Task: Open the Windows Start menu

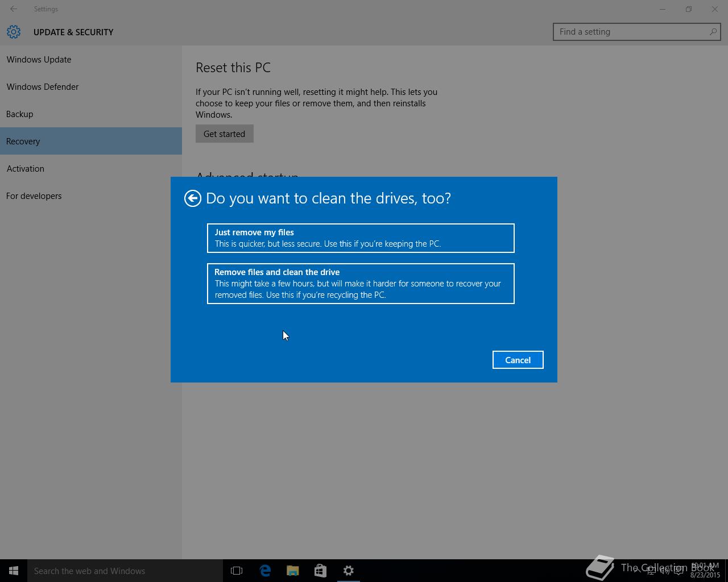Action: 14,571
